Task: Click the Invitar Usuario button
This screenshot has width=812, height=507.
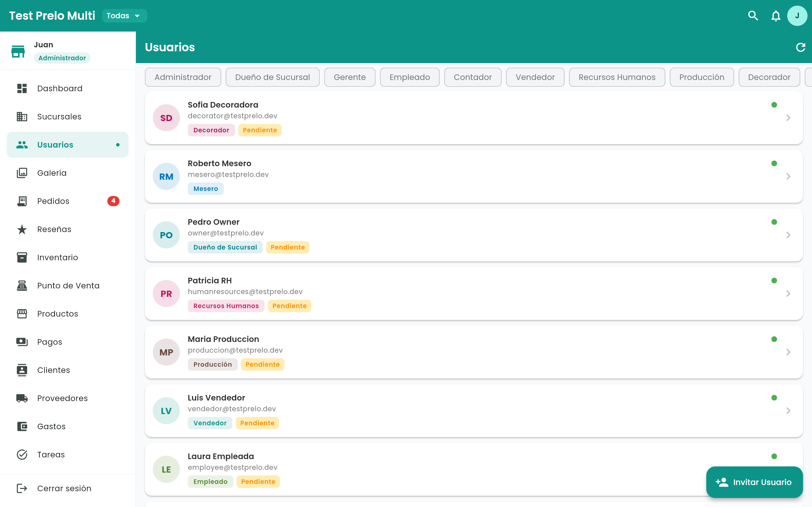Action: point(754,482)
